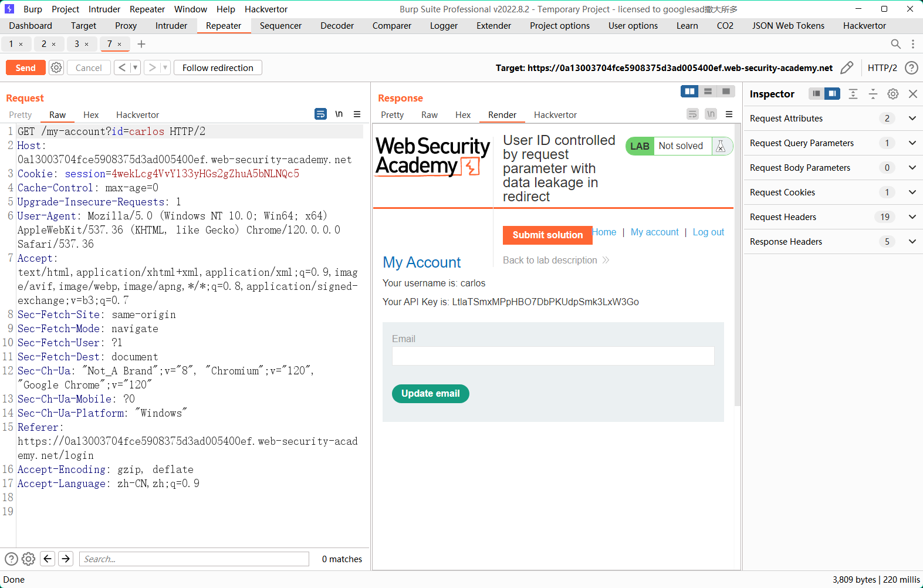This screenshot has width=923, height=588.
Task: Switch to the top-bottom request/response layout
Action: (708, 91)
